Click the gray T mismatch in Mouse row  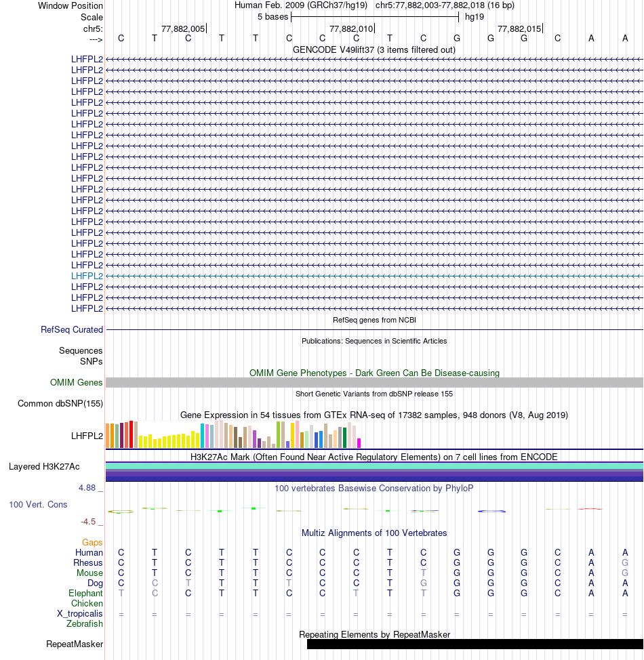coord(423,573)
